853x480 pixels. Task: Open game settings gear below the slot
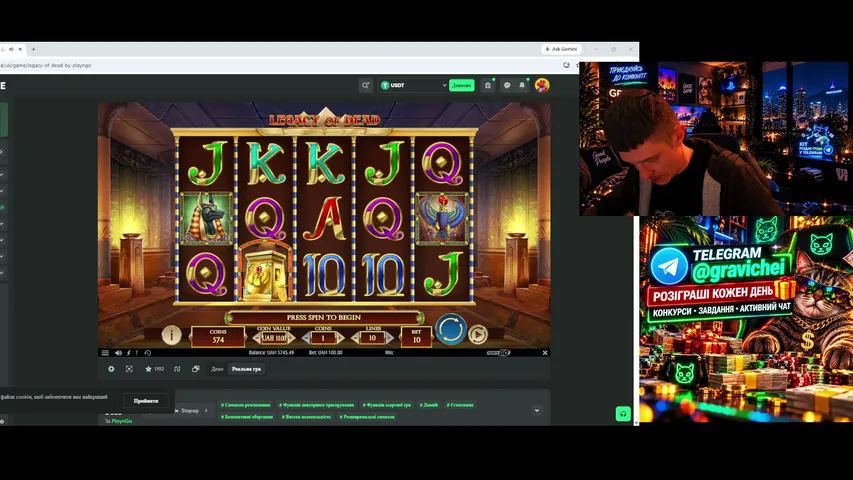tap(111, 368)
